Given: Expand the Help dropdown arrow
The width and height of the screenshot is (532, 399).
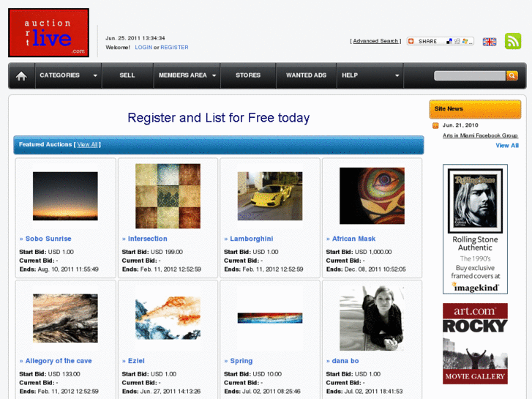Looking at the screenshot, I should 397,75.
